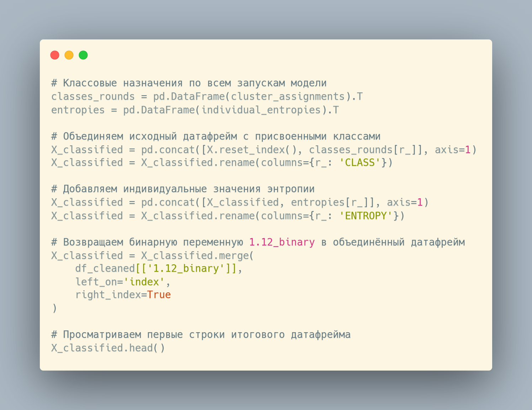This screenshot has height=410, width=532.
Task: Click the string 'index' in left_on argument
Action: 144,282
